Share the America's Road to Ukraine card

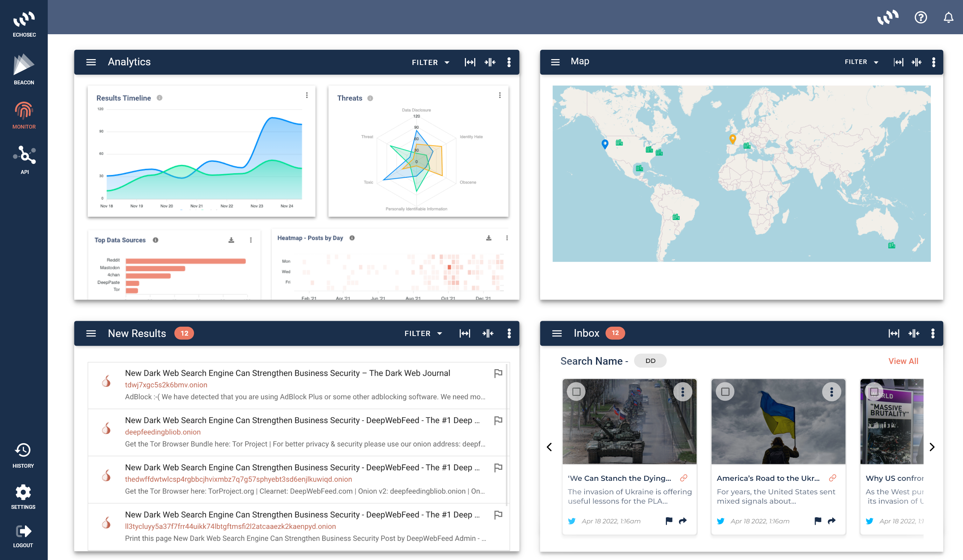831,521
